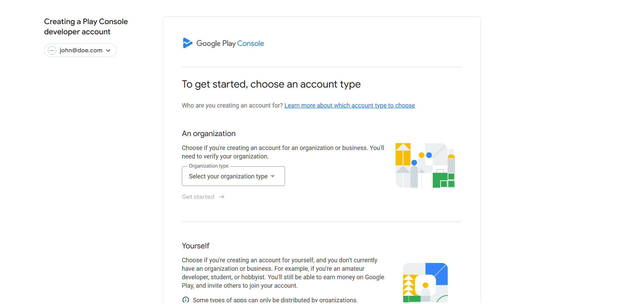
Task: Click the Organization type field label
Action: click(x=209, y=166)
